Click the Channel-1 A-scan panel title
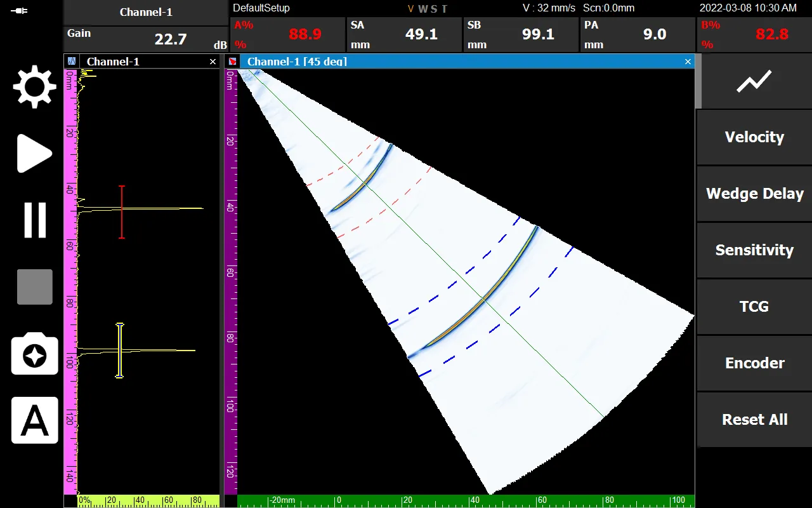 point(113,62)
